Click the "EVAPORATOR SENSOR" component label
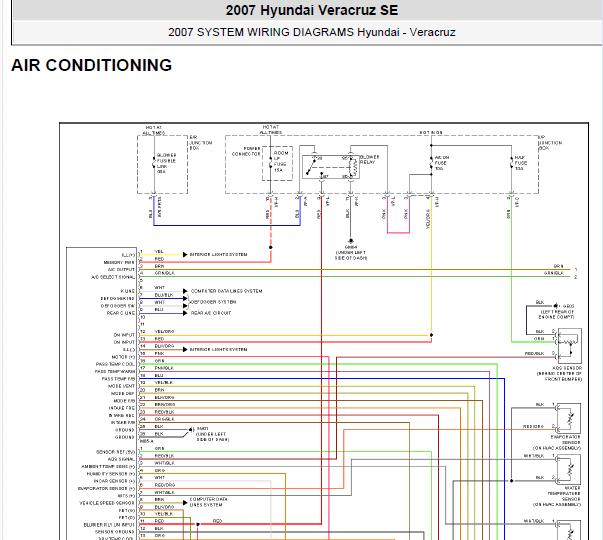 tap(565, 440)
